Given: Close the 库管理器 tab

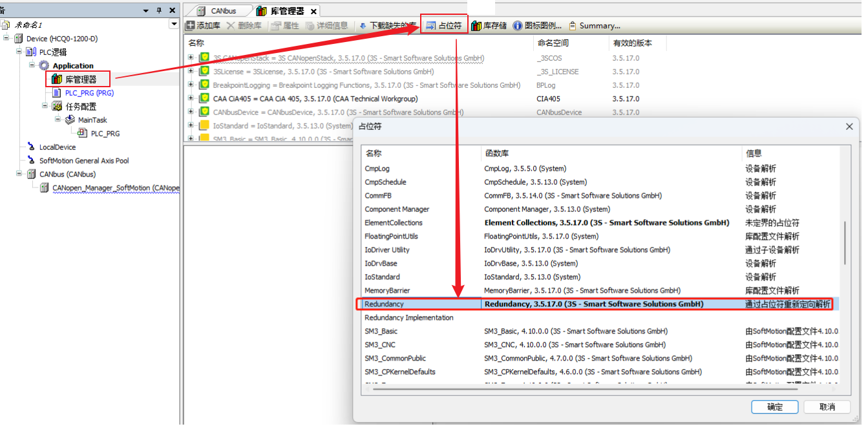Looking at the screenshot, I should (314, 12).
